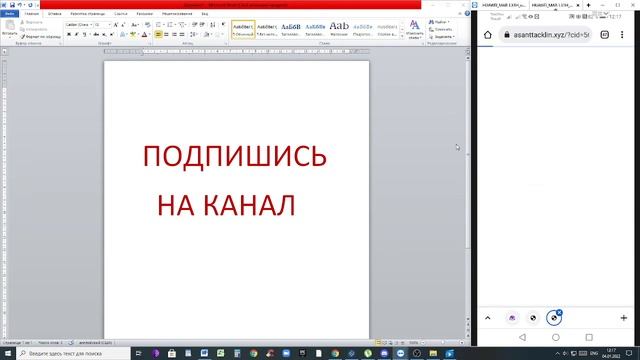Open three-dot menu in phone browser
The height and width of the screenshot is (360, 640).
click(622, 35)
